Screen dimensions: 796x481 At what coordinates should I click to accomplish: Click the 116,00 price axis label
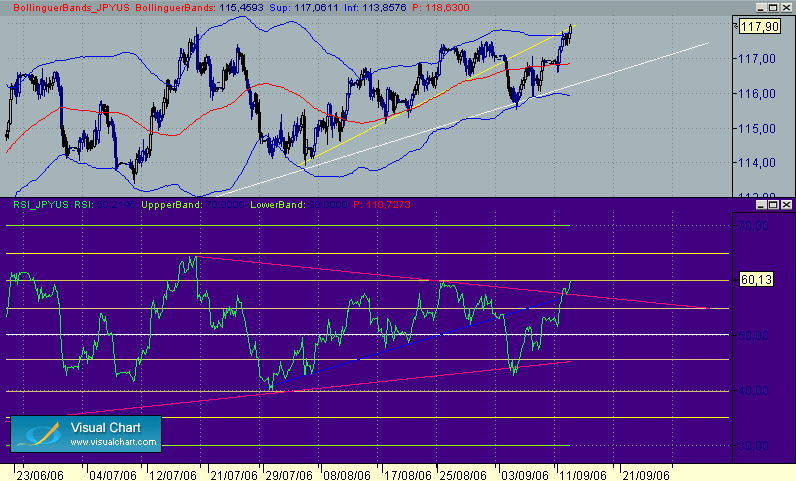(x=757, y=94)
